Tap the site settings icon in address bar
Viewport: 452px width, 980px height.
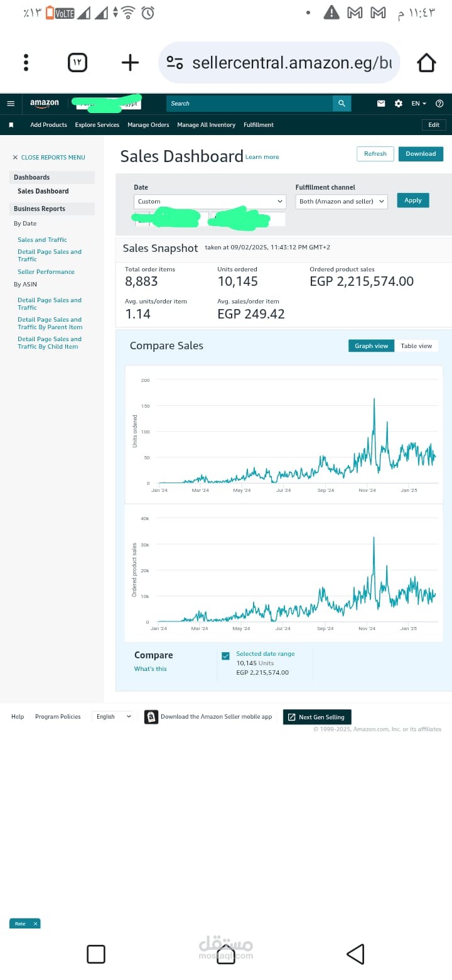(x=175, y=63)
